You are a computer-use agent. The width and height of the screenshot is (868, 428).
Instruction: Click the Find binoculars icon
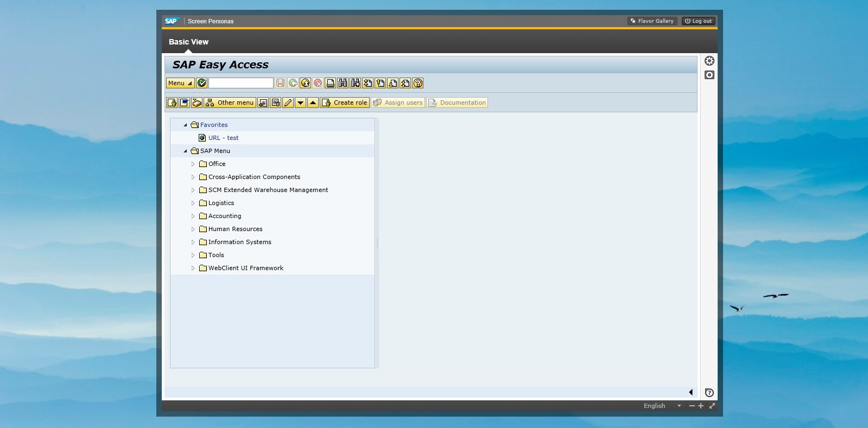tap(343, 83)
